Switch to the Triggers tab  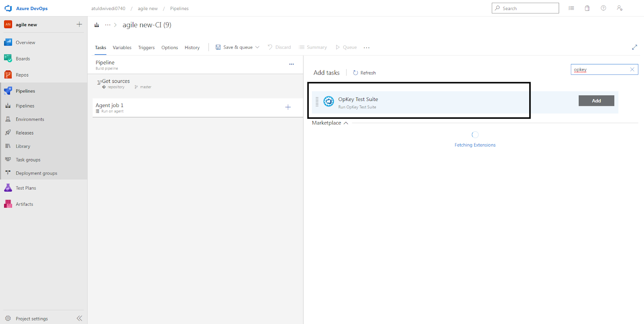(x=146, y=47)
